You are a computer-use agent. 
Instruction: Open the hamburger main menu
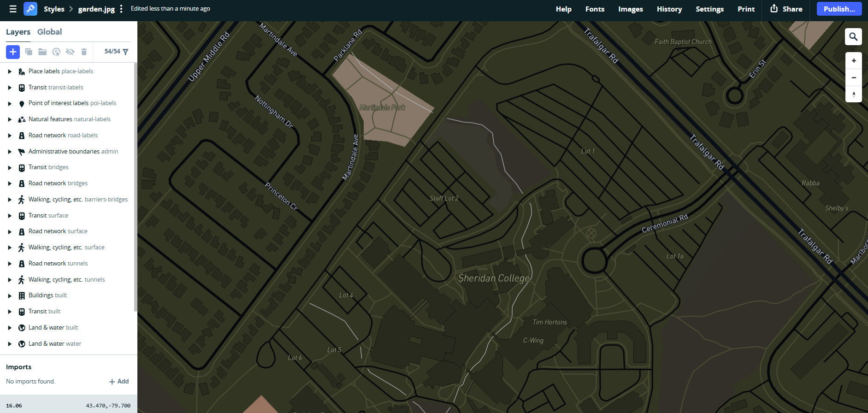[13, 9]
